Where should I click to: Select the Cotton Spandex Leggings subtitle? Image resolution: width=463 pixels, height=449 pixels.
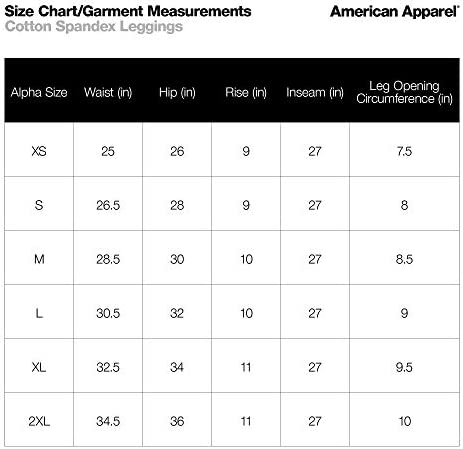click(x=94, y=27)
